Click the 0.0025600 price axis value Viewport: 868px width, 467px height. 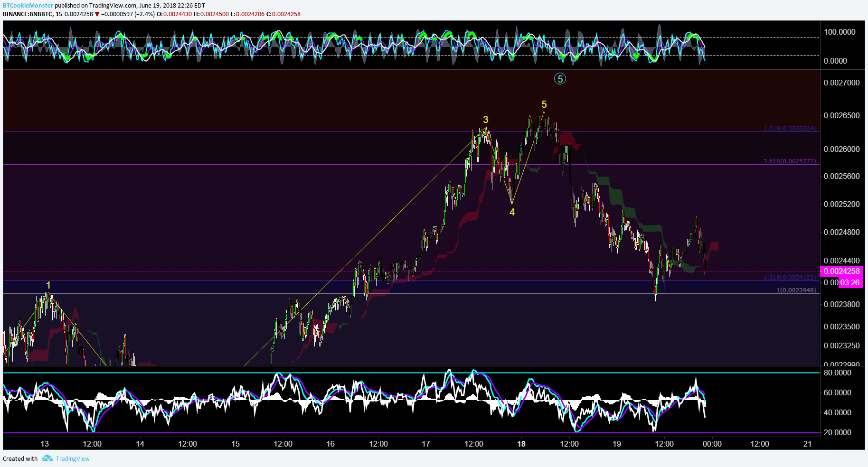841,176
